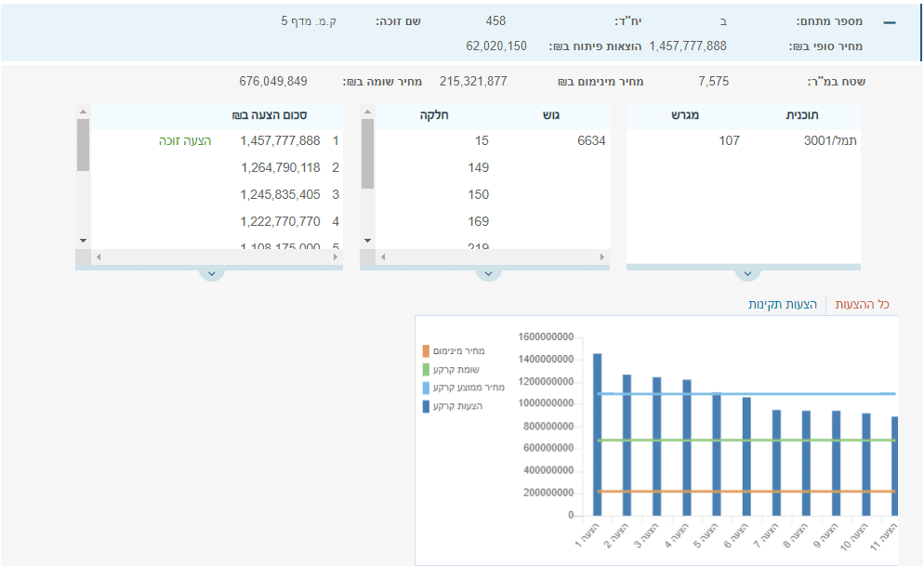Click scroll-up arrow in bids table

[x=83, y=111]
